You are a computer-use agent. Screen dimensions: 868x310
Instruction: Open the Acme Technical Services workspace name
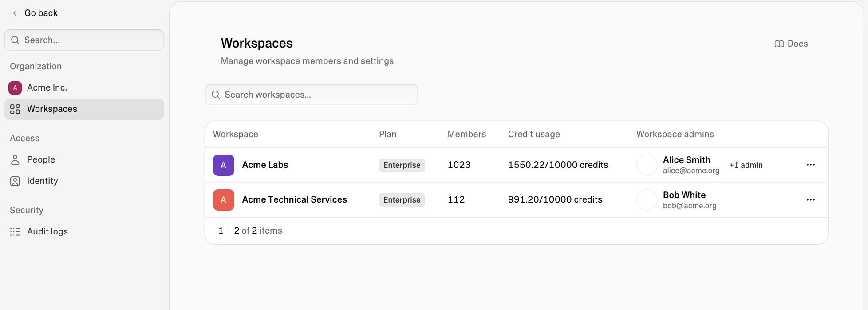pos(295,199)
